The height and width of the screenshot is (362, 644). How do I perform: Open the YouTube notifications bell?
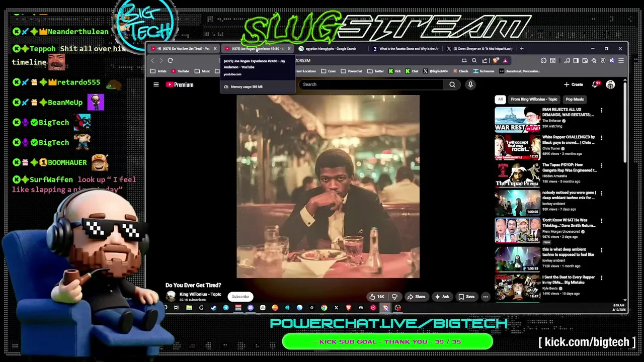[x=596, y=84]
